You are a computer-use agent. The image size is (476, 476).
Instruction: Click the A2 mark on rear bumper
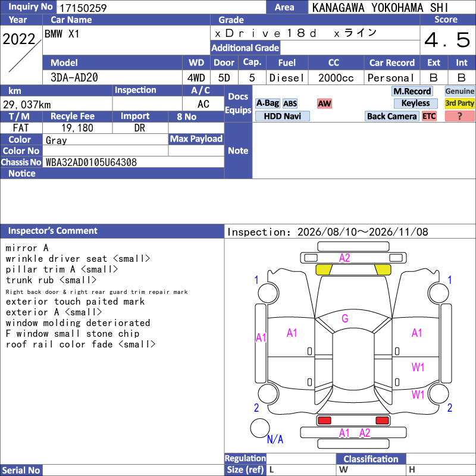coord(365,433)
